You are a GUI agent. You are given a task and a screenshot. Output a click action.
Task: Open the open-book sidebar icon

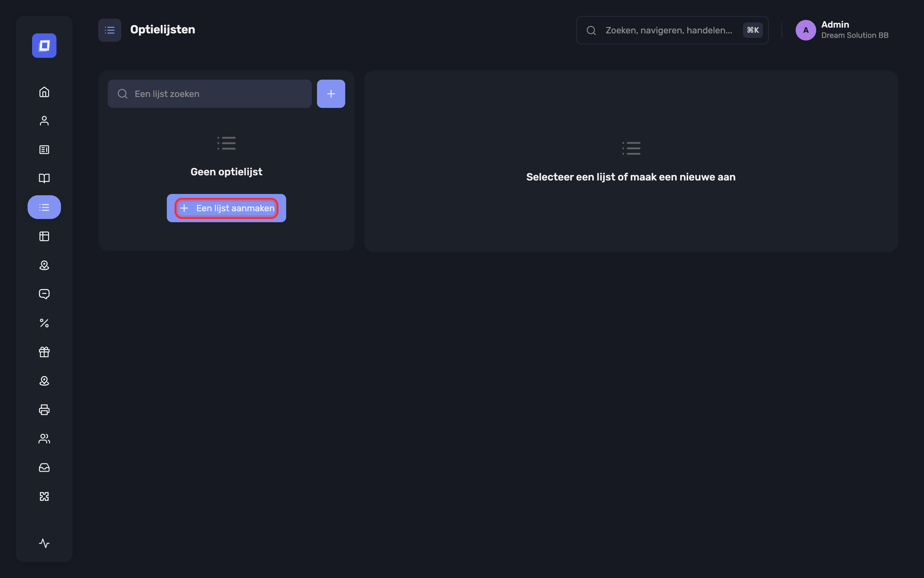point(44,178)
